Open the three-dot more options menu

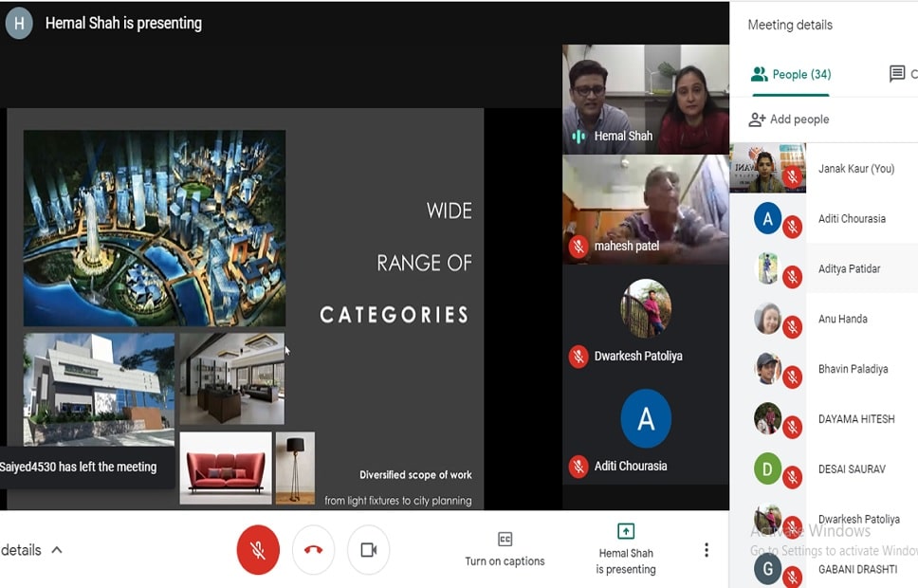pos(706,550)
